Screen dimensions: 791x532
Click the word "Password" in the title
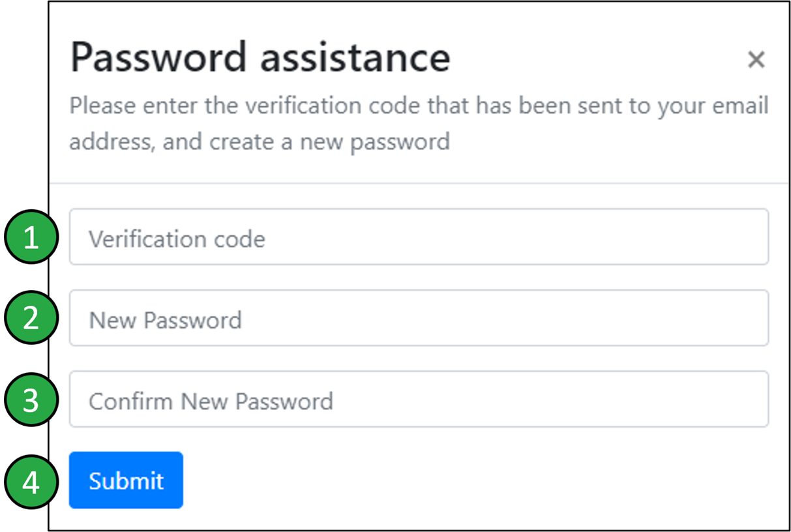158,57
